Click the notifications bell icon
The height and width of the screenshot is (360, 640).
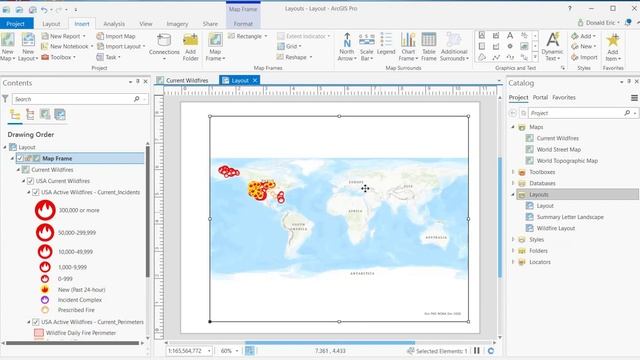tap(628, 22)
